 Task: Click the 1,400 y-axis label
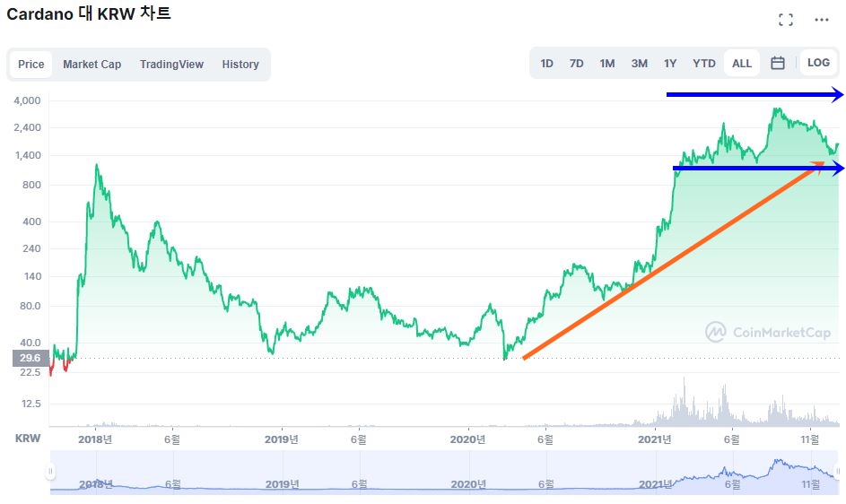pos(27,155)
